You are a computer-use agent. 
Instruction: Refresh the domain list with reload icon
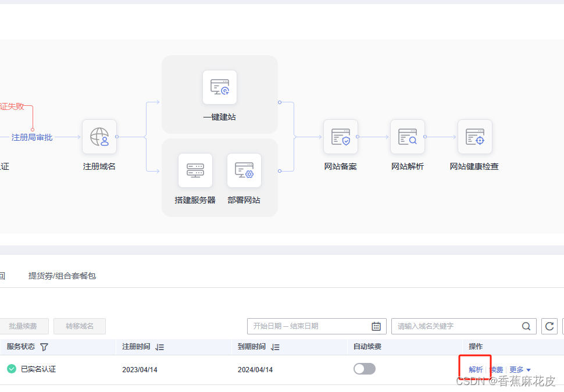coord(549,326)
